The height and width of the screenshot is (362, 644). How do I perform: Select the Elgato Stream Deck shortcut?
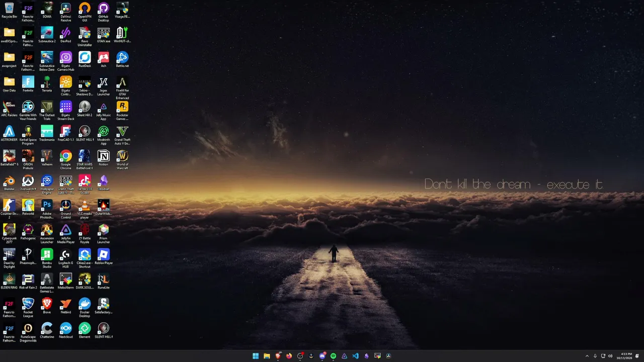click(66, 111)
